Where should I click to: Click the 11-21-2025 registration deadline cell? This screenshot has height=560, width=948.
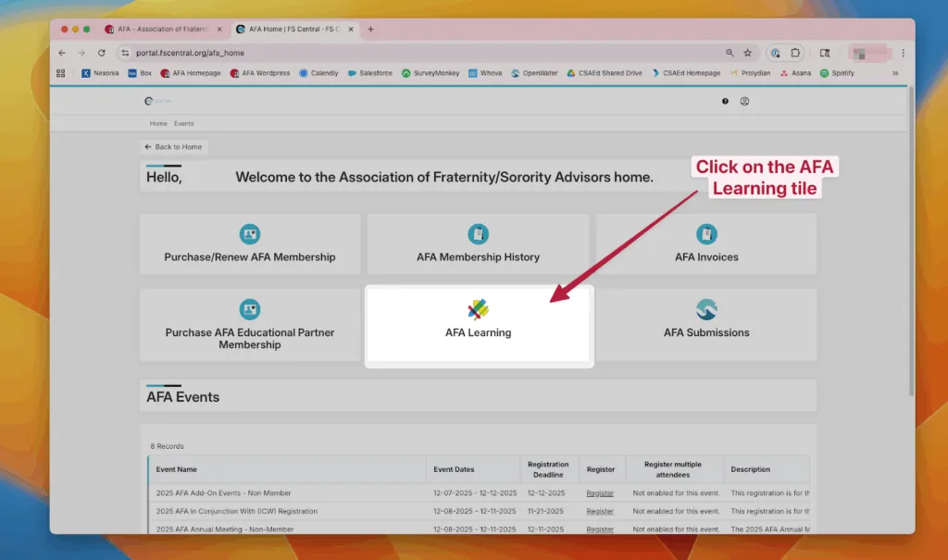tap(545, 511)
